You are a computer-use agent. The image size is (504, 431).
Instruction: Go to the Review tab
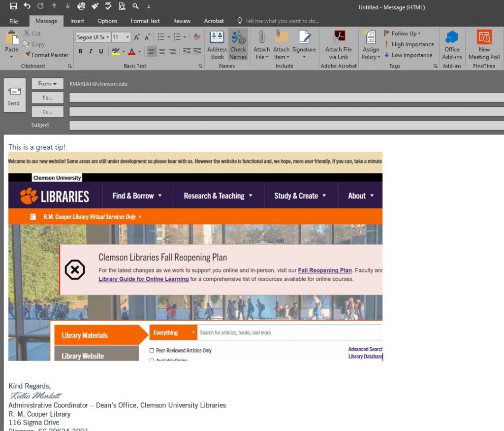tap(182, 21)
